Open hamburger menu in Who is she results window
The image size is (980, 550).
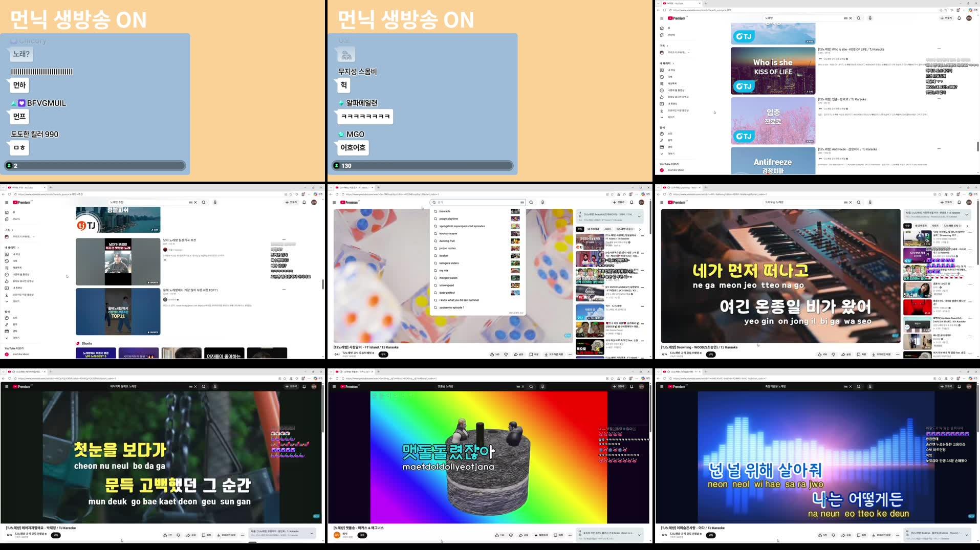(662, 18)
